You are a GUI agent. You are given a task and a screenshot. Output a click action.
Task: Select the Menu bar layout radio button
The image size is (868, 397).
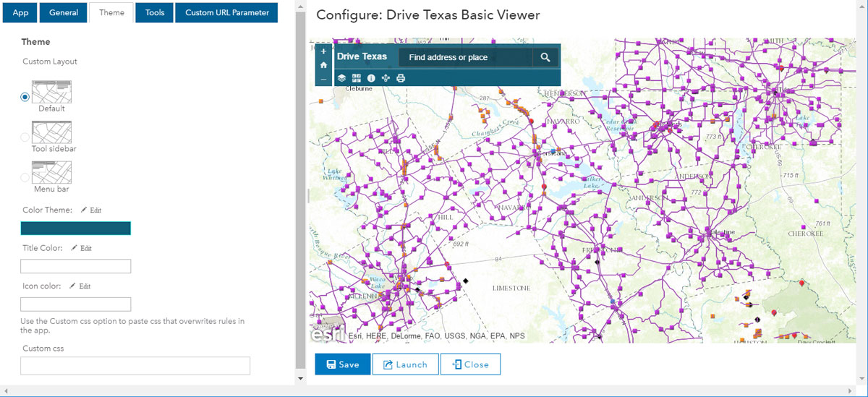click(x=25, y=177)
